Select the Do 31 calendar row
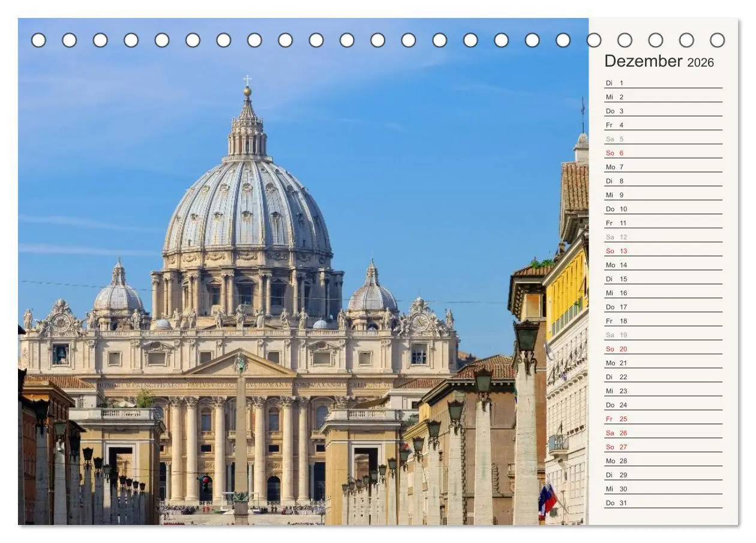This screenshot has height=543, width=756. coord(663,503)
